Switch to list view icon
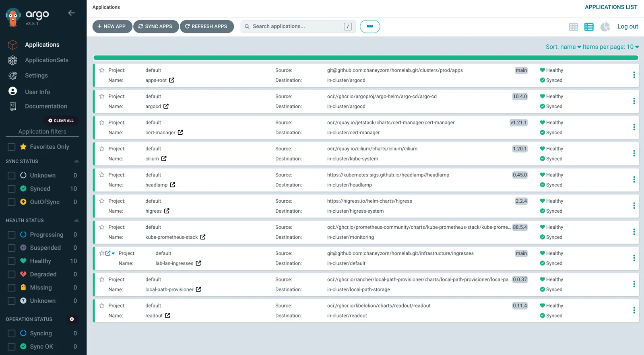This screenshot has height=355, width=644. [x=589, y=27]
